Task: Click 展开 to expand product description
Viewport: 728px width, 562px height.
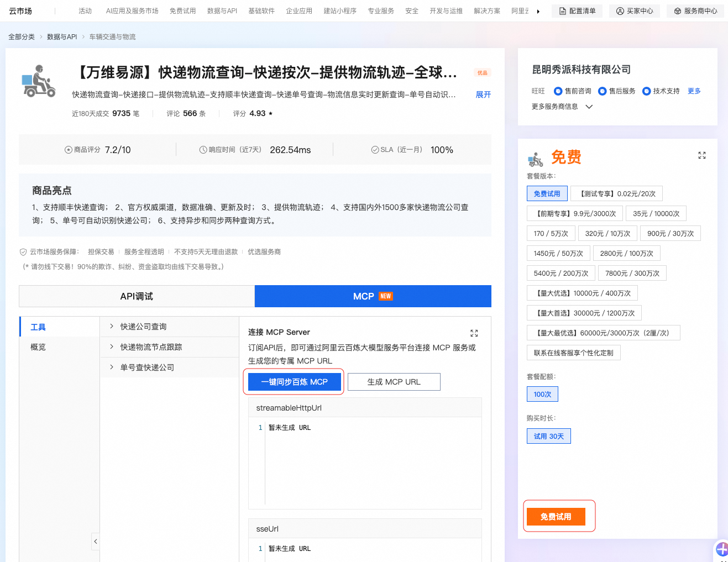Action: 484,94
